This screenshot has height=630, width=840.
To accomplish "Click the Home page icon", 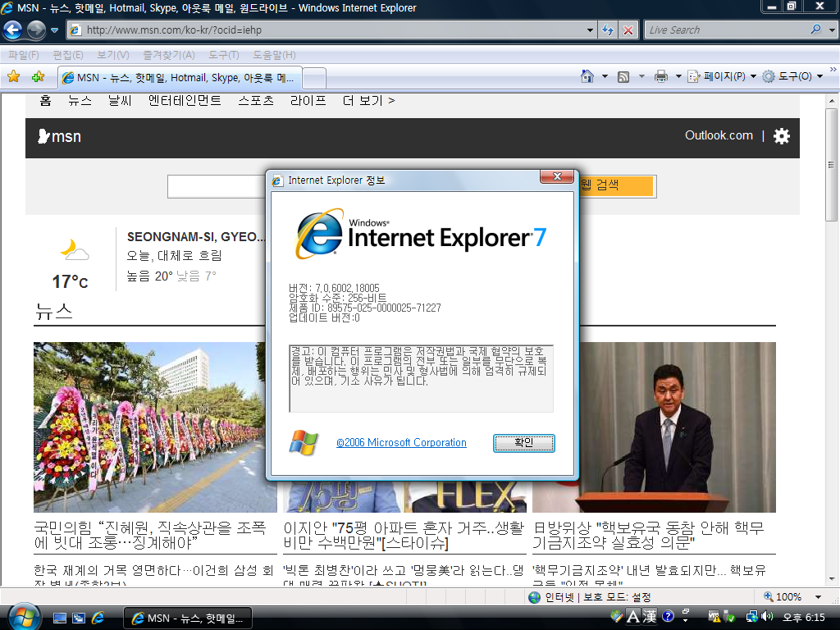I will [587, 76].
